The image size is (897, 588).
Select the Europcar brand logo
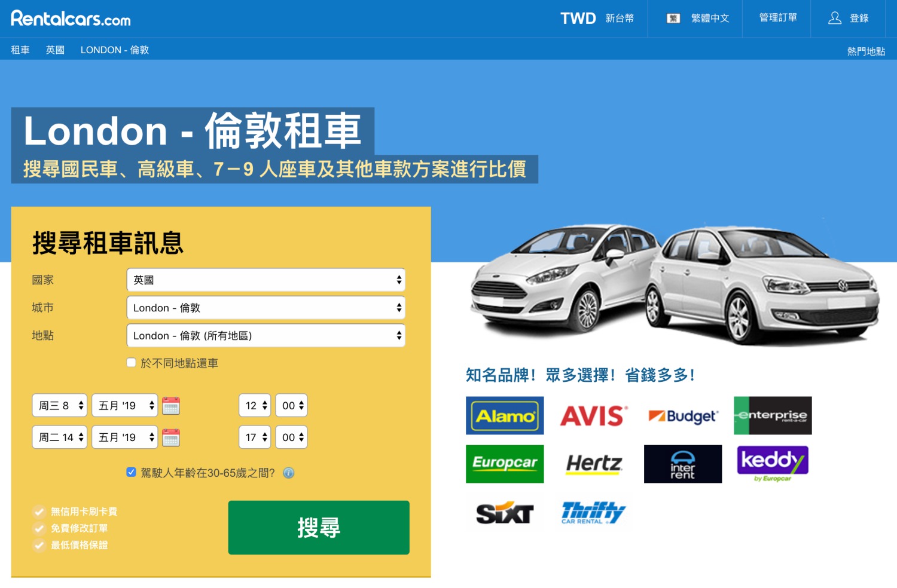pyautogui.click(x=505, y=464)
